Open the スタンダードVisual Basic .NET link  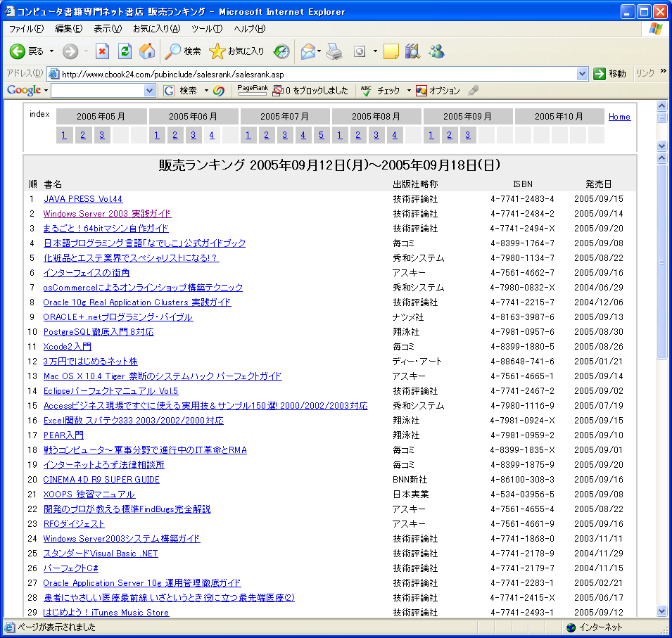tap(101, 554)
